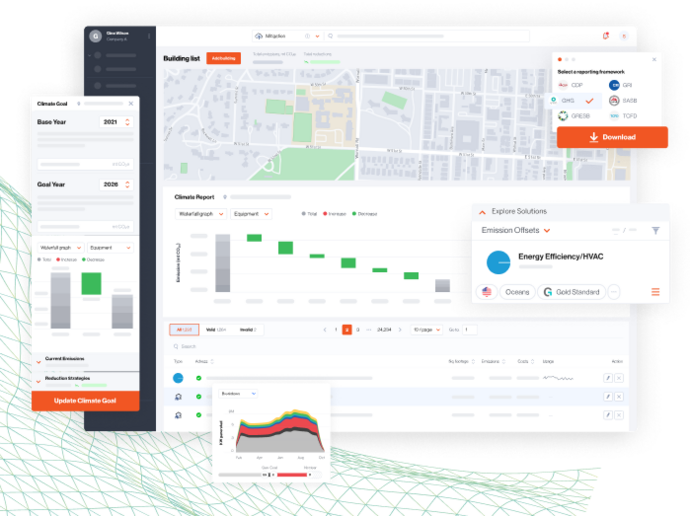Click the location pin next to Climate Report

pyautogui.click(x=225, y=197)
